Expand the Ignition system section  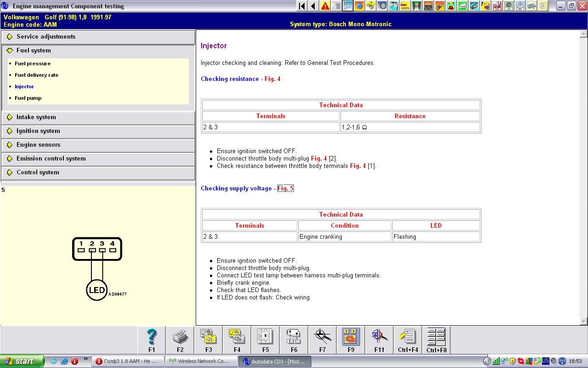tap(38, 131)
